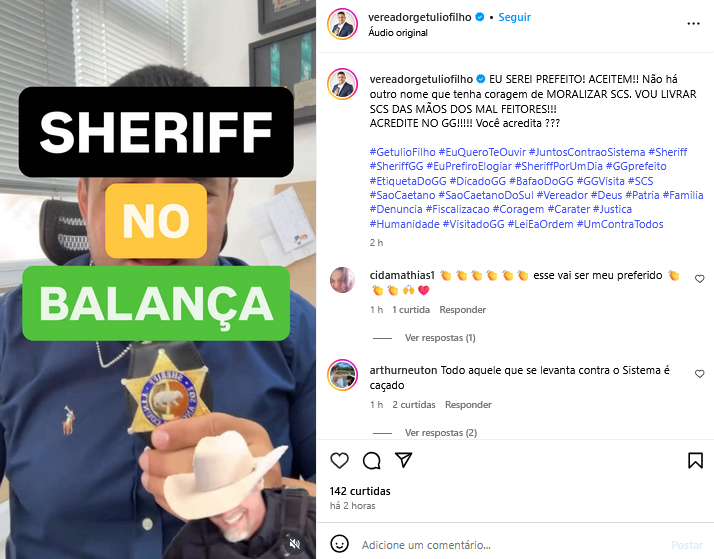Image resolution: width=714 pixels, height=559 pixels.
Task: Open vereadorgetuliofilho profile picture in header
Action: [x=342, y=24]
